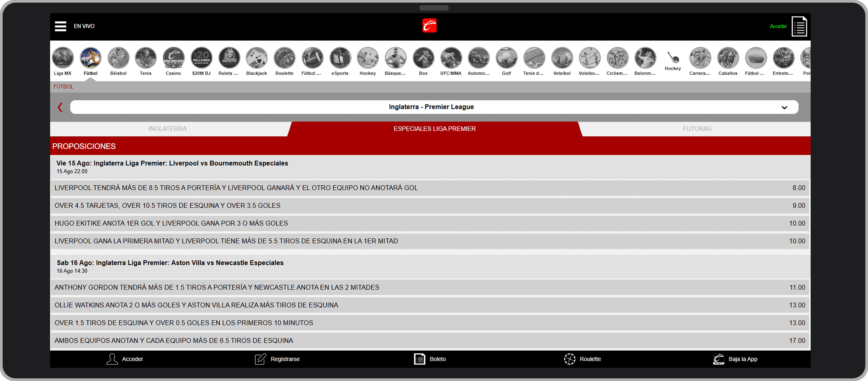Select Hugo Ekitike anota 1er gol bet

click(x=430, y=224)
